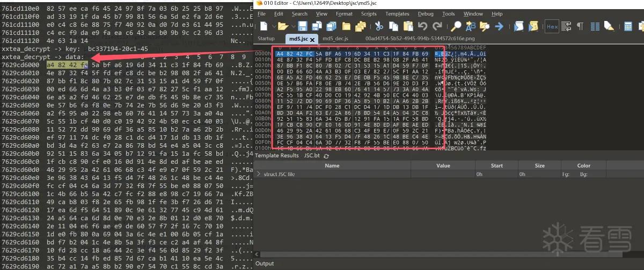This screenshot has height=270, width=644.
Task: Expand the struct JSC file row
Action: tap(259, 174)
